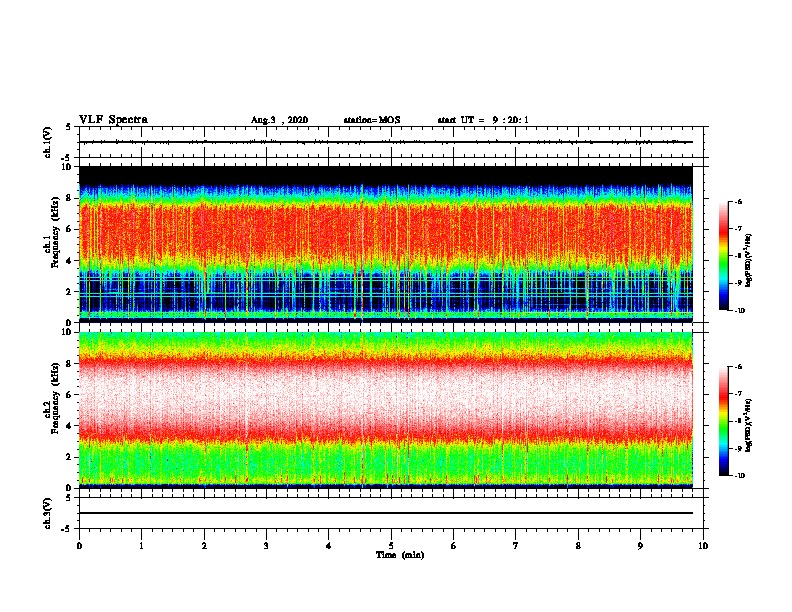
Task: Click the "0" label on the time axis
Action: pos(79,545)
